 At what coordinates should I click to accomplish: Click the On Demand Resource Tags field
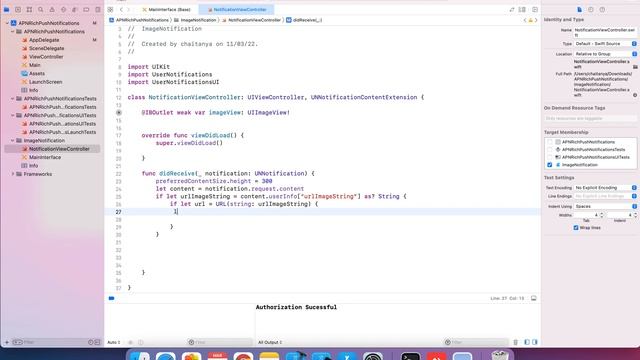590,118
